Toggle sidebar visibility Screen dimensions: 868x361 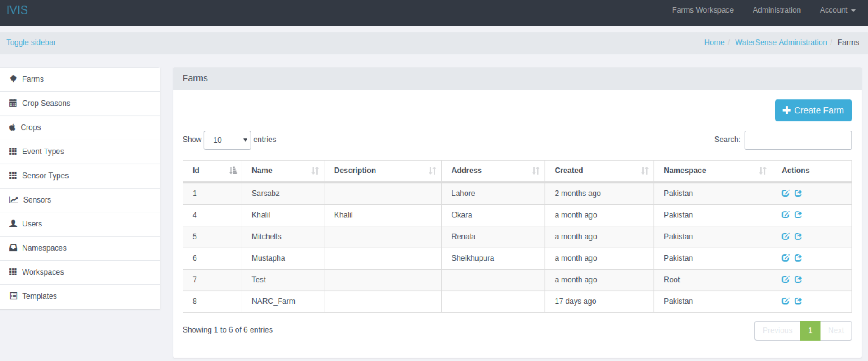(31, 42)
